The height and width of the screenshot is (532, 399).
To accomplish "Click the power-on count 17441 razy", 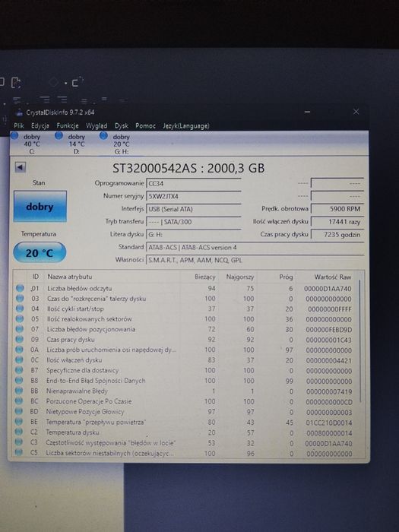I will tap(337, 222).
